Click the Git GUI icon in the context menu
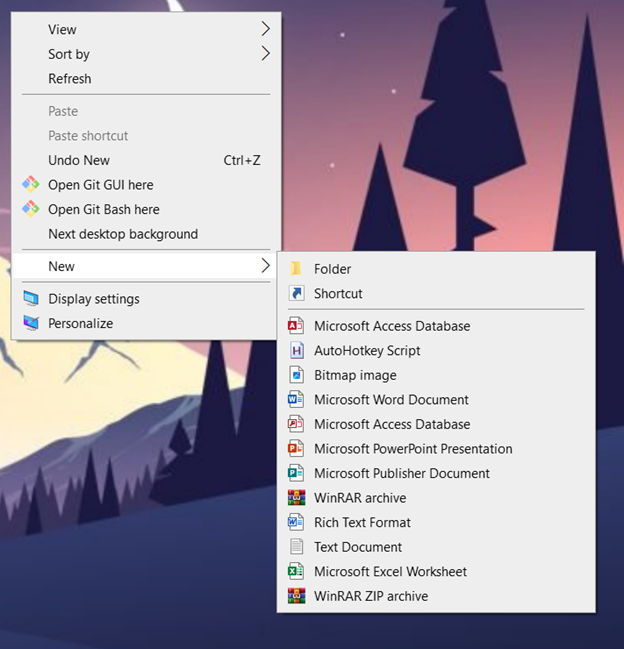Viewport: 624px width, 649px height. tap(31, 185)
